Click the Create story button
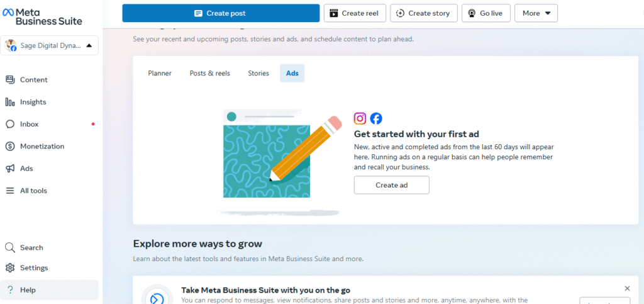The height and width of the screenshot is (304, 644). 423,13
